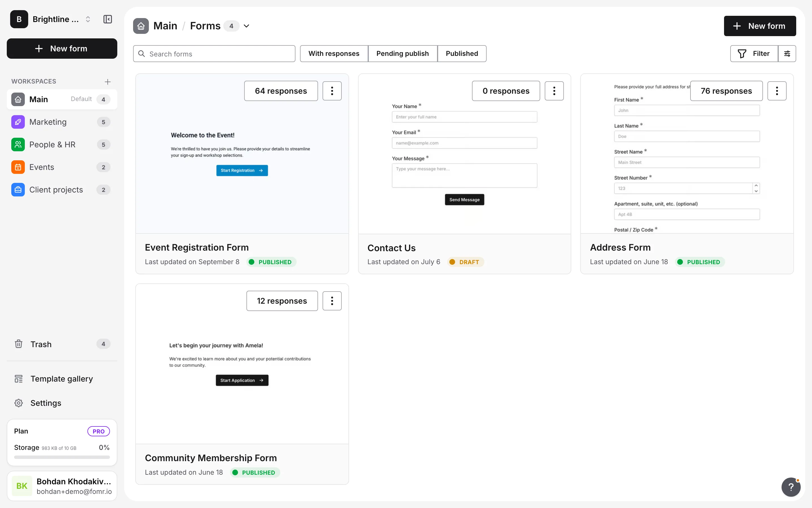View 0 responses of Contact Us
Viewport: 812px width, 508px height.
(x=506, y=91)
